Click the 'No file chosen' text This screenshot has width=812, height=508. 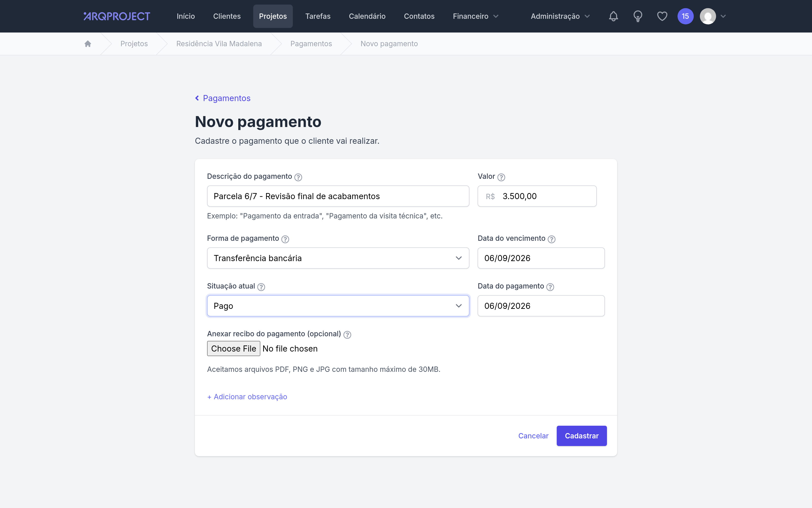click(x=290, y=348)
